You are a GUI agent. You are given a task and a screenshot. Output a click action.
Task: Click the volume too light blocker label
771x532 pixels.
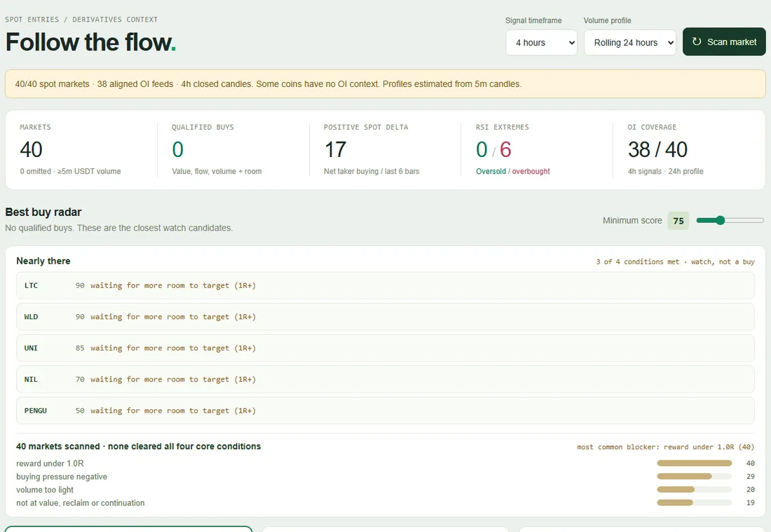[x=45, y=490]
